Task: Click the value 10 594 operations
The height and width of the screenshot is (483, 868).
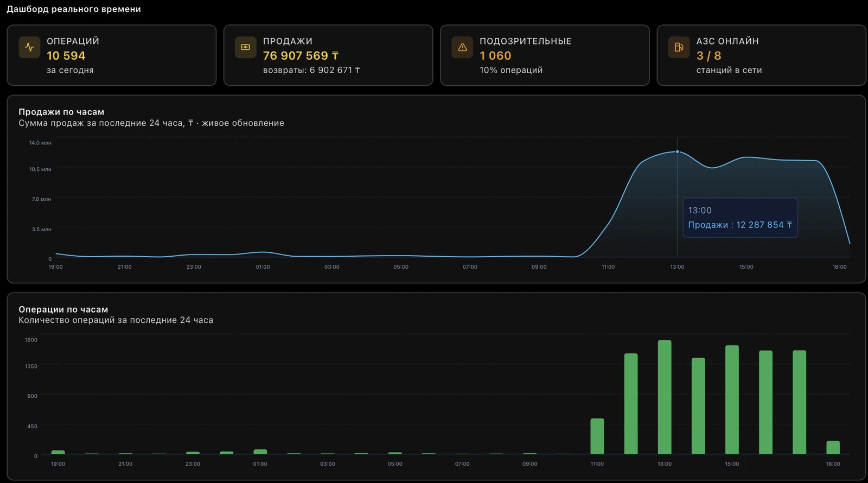Action: coord(66,55)
